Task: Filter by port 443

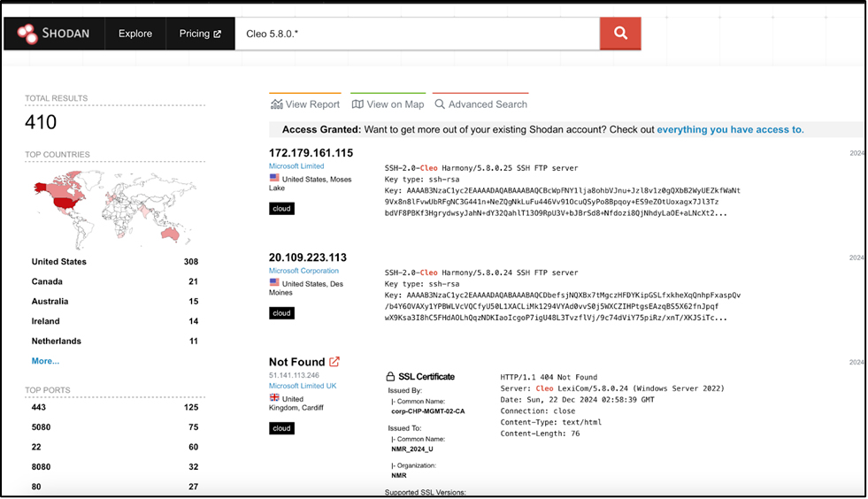Action: coord(115,407)
